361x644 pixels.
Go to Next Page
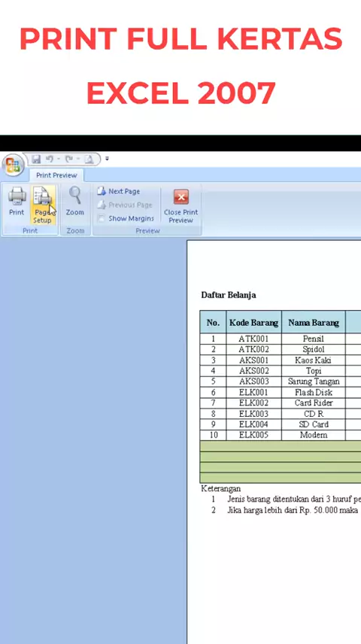119,191
